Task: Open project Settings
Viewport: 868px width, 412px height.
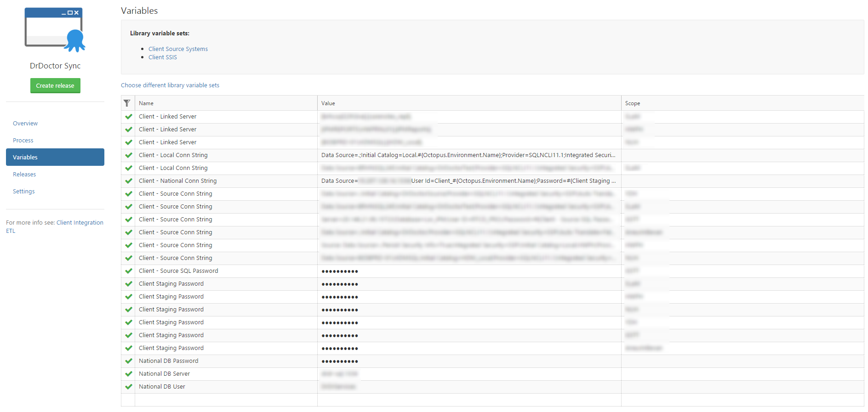Action: (24, 192)
